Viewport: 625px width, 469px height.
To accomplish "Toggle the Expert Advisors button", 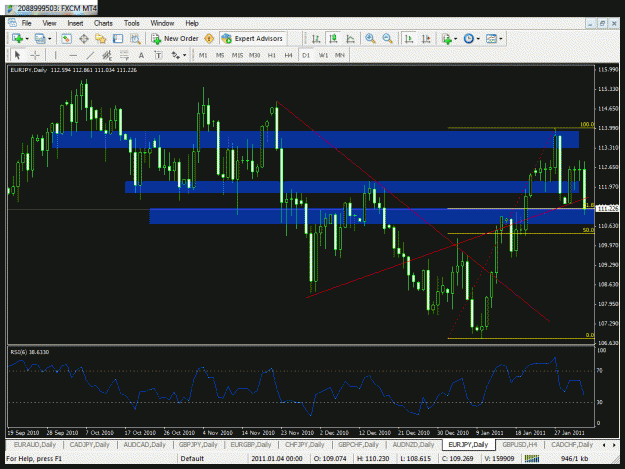I will tap(253, 39).
